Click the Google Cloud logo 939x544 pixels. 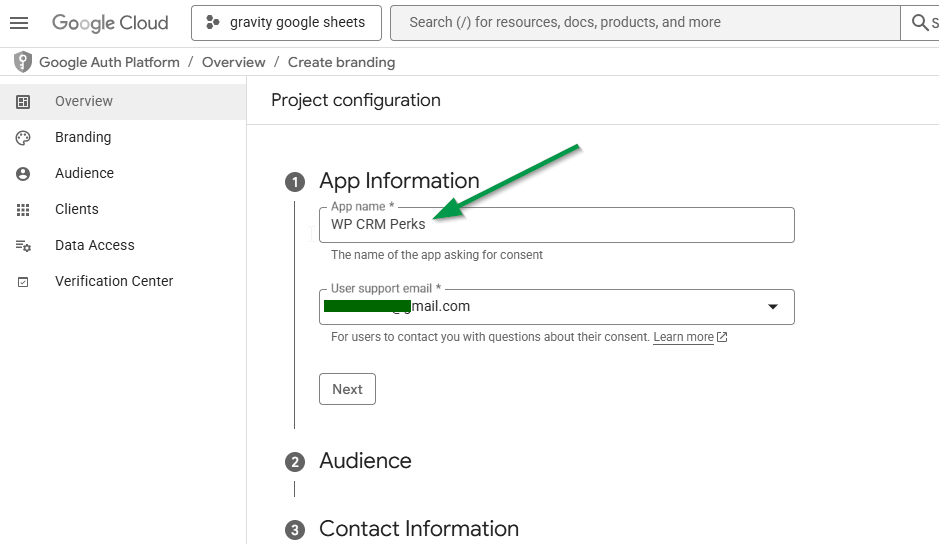[110, 23]
